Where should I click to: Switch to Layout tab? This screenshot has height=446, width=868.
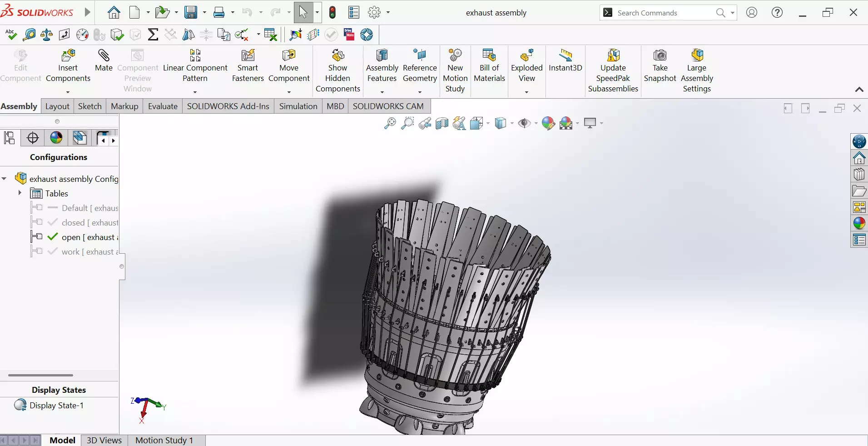[x=57, y=106]
